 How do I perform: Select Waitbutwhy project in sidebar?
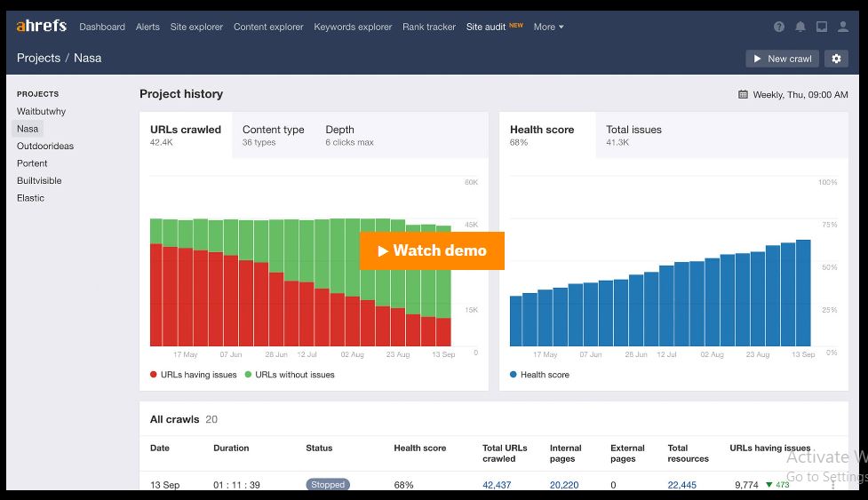41,111
